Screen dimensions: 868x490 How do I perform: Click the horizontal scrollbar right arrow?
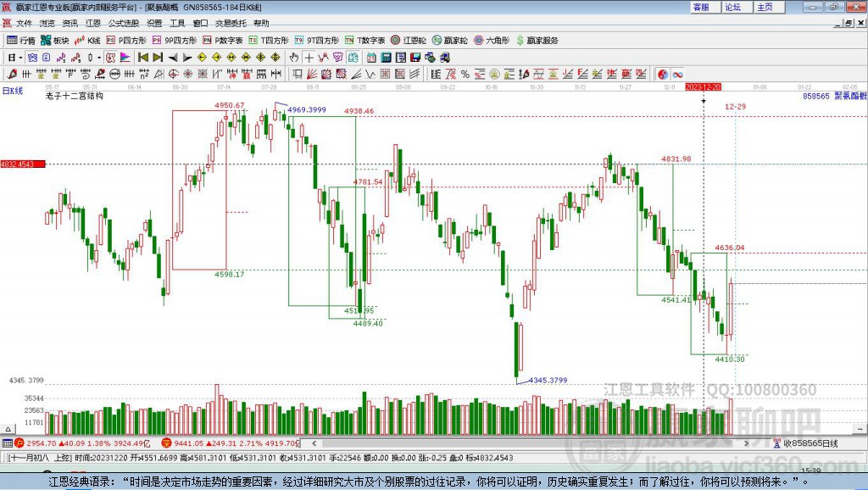746,443
